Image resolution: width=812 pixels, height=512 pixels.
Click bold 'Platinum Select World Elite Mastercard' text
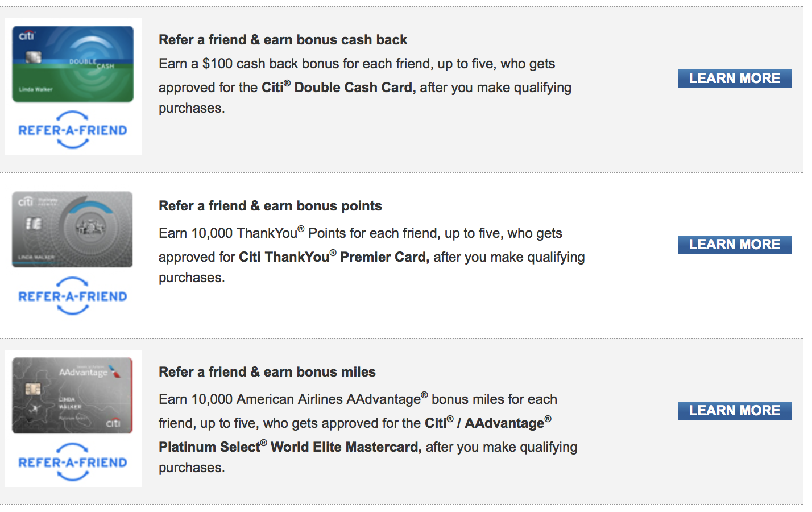(x=290, y=447)
